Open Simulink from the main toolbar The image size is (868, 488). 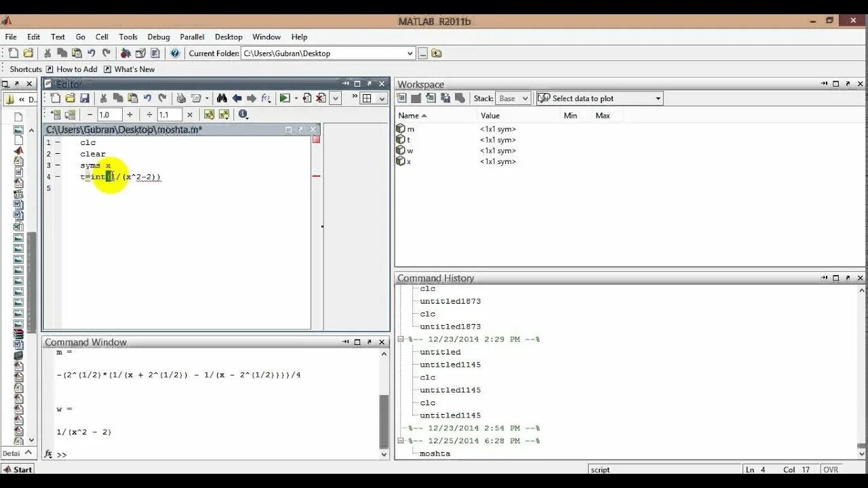pyautogui.click(x=125, y=53)
